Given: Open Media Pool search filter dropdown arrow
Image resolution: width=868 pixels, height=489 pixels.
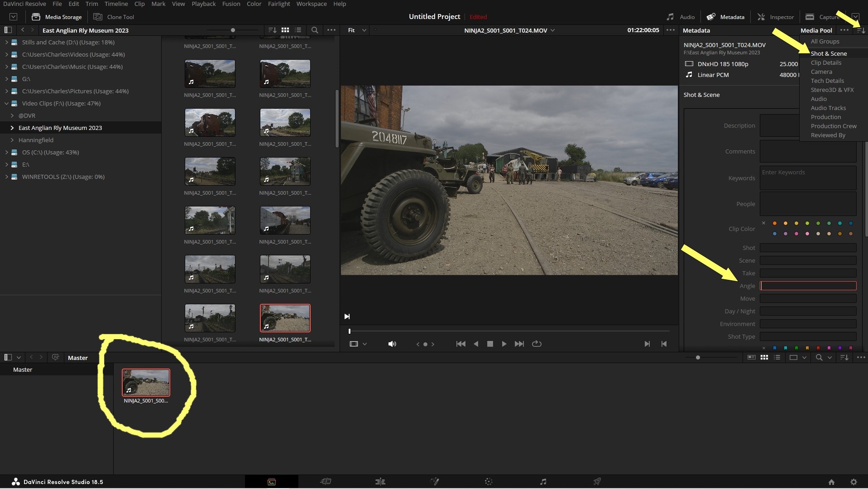Looking at the screenshot, I should (x=830, y=357).
